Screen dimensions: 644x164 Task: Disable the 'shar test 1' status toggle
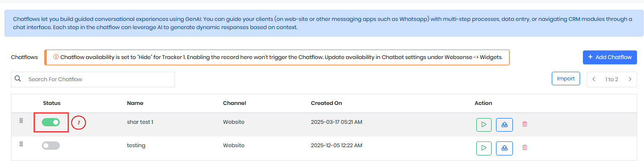click(51, 122)
